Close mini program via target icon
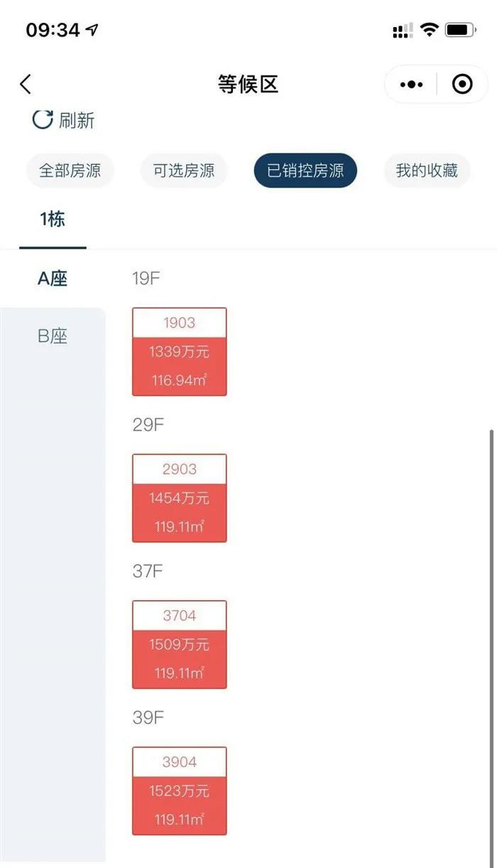Viewport: 497px width, 868px height. pyautogui.click(x=462, y=85)
